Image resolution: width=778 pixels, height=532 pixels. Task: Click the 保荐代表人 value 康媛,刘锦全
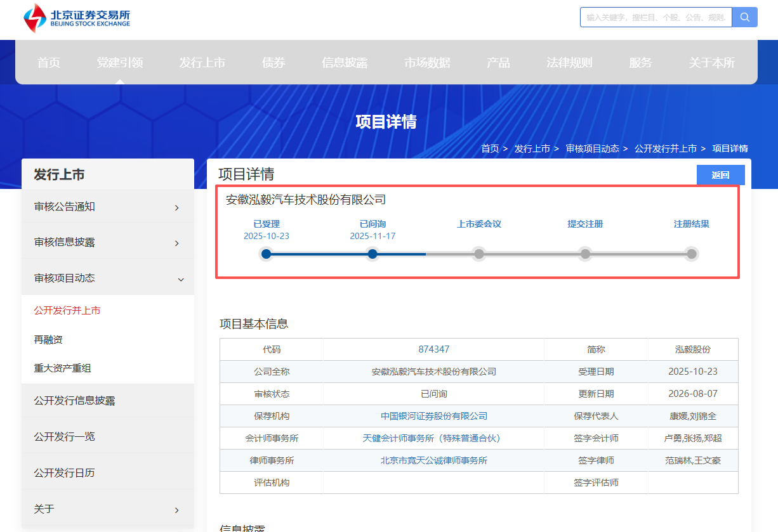click(693, 416)
